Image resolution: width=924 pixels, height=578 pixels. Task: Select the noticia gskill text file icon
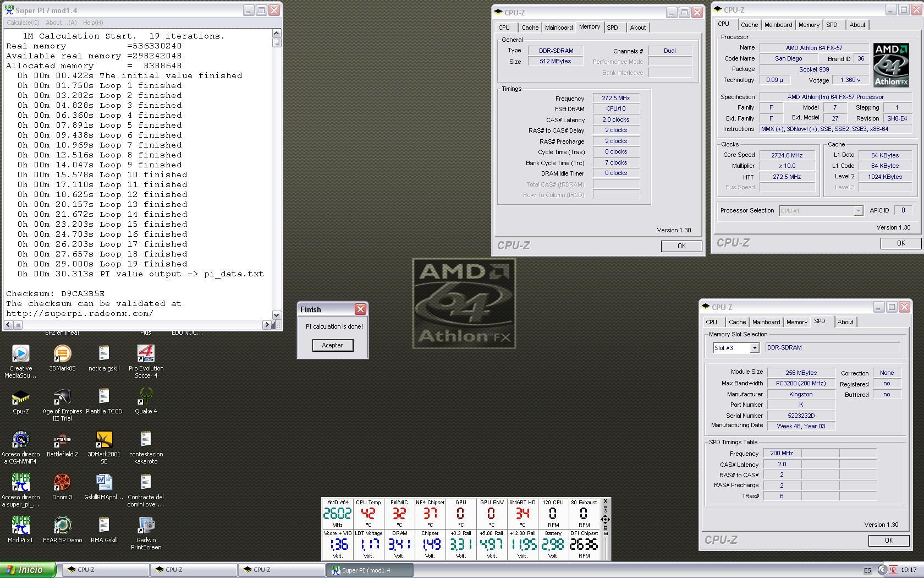click(x=104, y=358)
